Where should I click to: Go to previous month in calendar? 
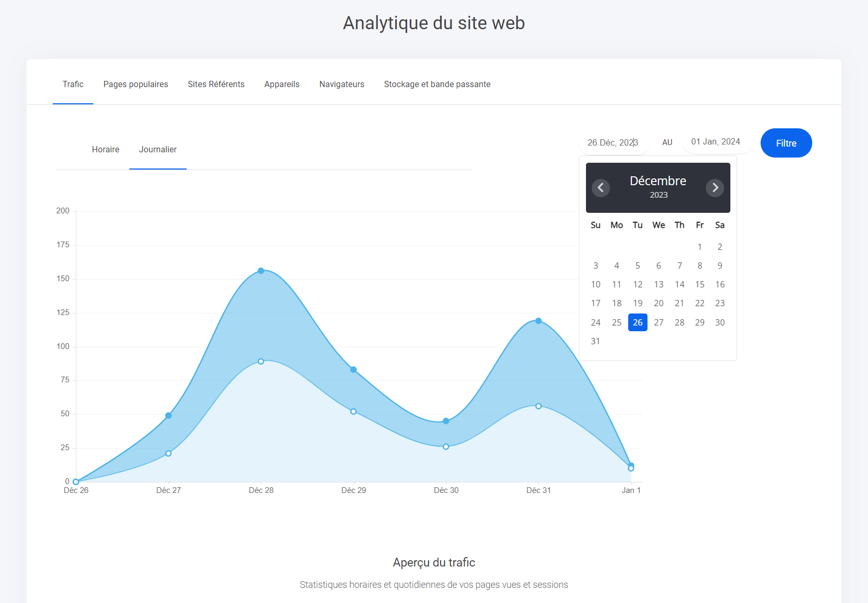[601, 188]
